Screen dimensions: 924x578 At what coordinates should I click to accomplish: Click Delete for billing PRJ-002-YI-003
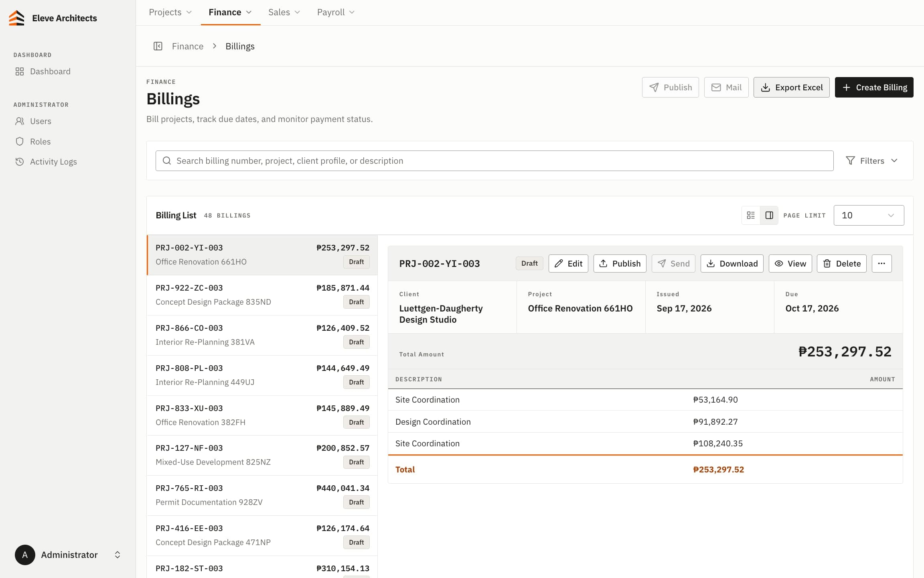[842, 264]
